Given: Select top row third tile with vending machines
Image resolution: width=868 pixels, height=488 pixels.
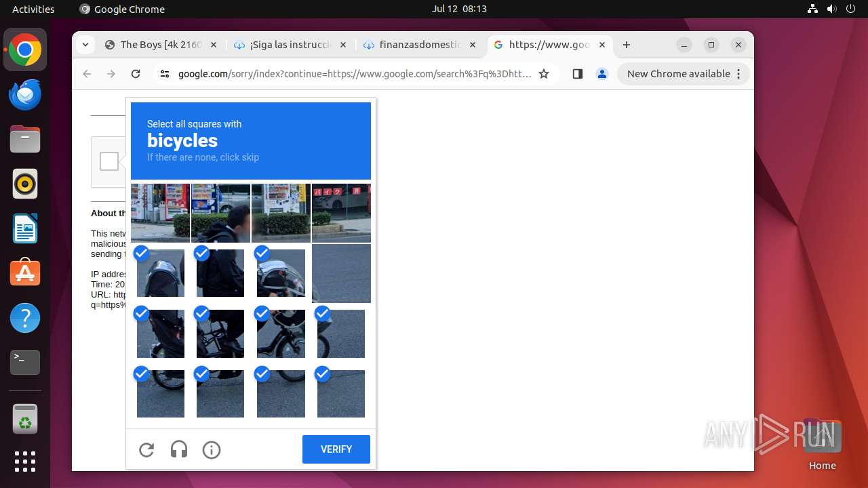Looking at the screenshot, I should point(281,213).
